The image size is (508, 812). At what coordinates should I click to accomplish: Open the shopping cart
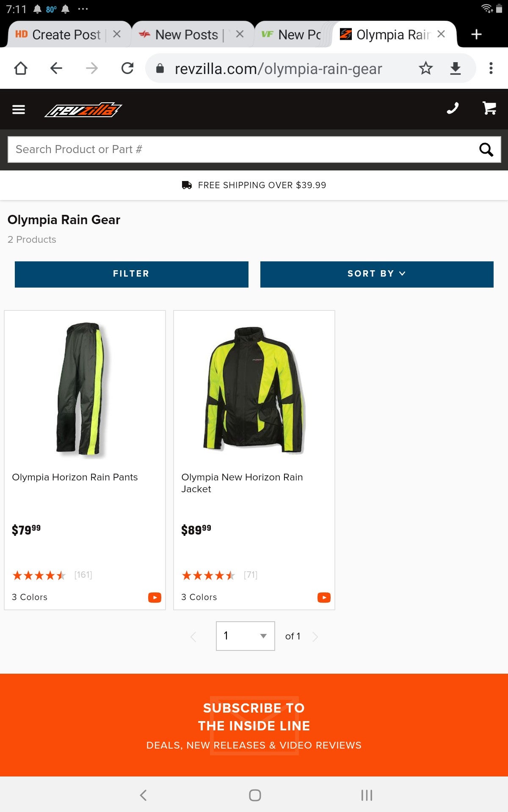pos(489,109)
